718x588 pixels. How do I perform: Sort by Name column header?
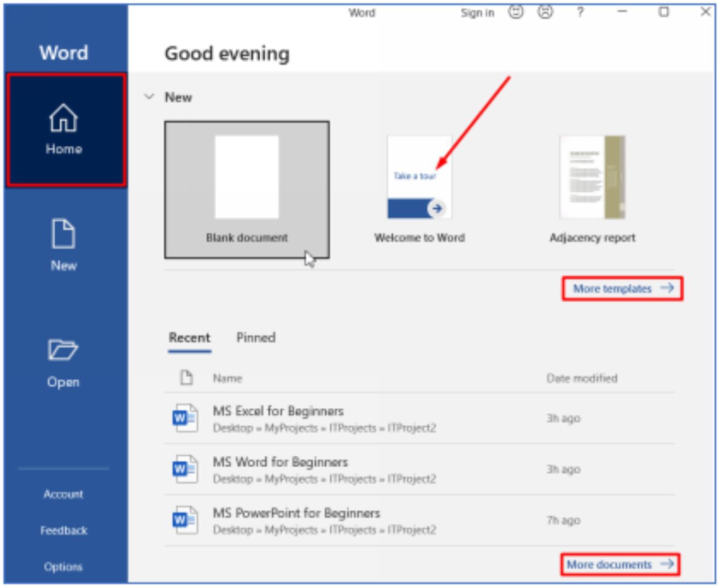coord(227,378)
